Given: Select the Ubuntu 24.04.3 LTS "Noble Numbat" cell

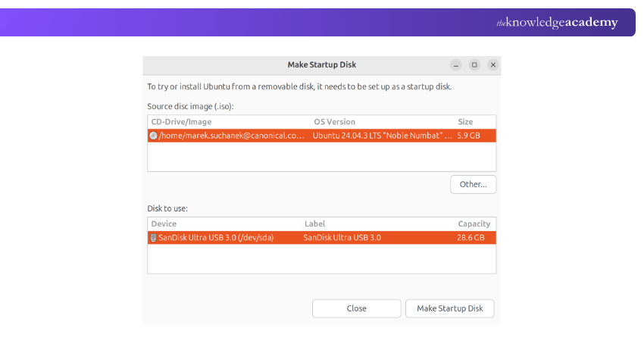Looking at the screenshot, I should pos(383,136).
